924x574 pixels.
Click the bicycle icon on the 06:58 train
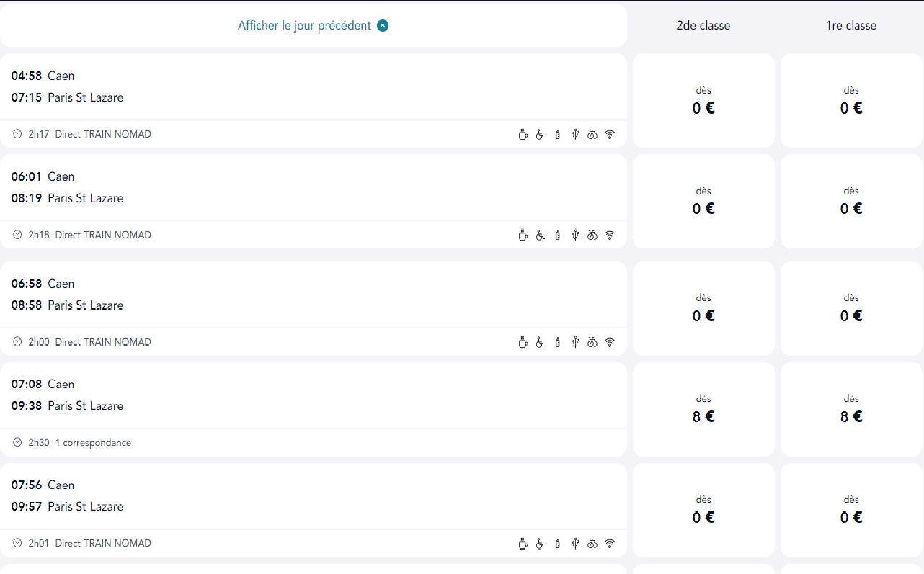point(592,342)
